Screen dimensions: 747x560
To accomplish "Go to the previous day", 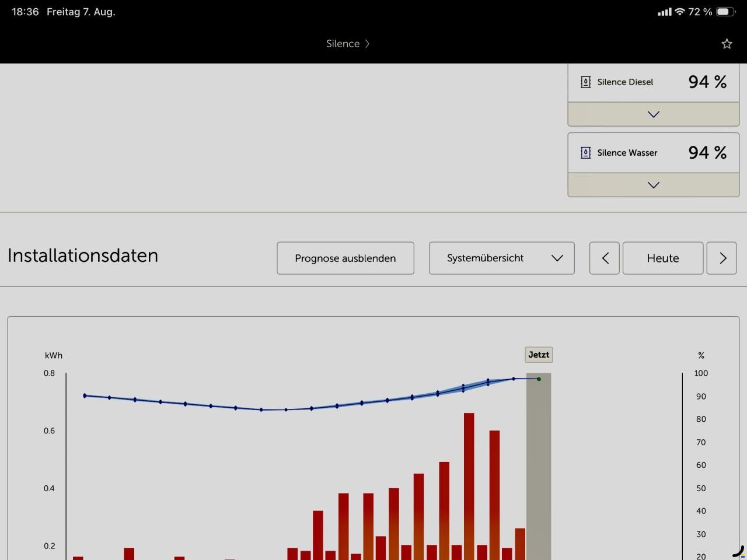I will (x=605, y=258).
